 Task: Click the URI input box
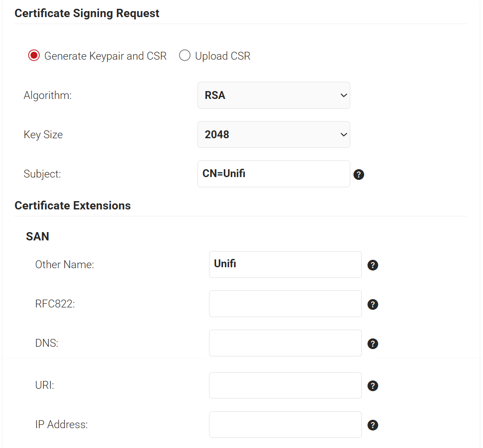285,385
